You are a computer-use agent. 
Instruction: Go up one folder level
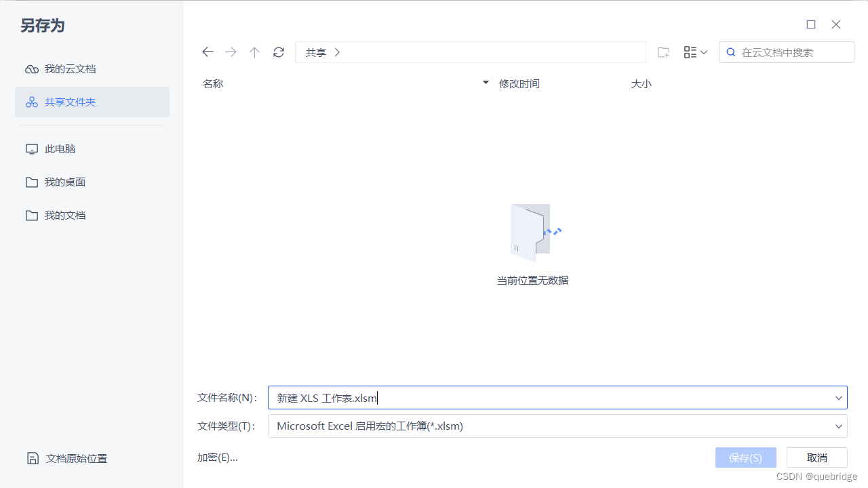click(x=254, y=52)
